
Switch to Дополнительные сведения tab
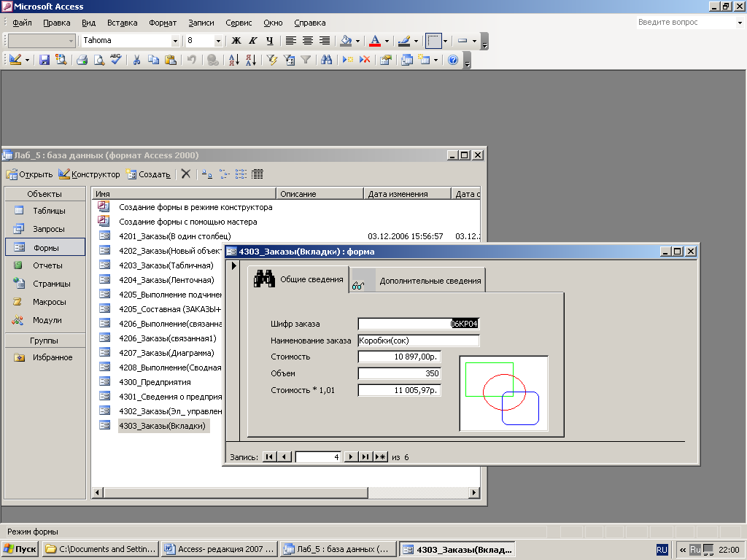coord(417,281)
